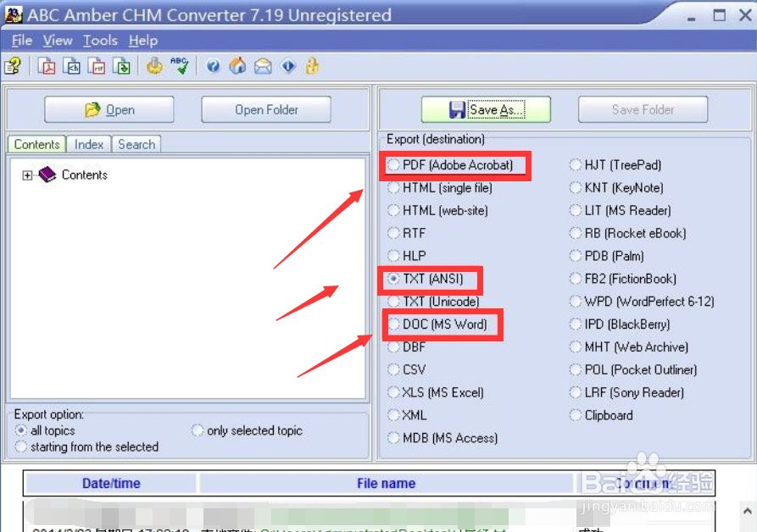
Task: Switch to the Search tab
Action: (x=136, y=144)
